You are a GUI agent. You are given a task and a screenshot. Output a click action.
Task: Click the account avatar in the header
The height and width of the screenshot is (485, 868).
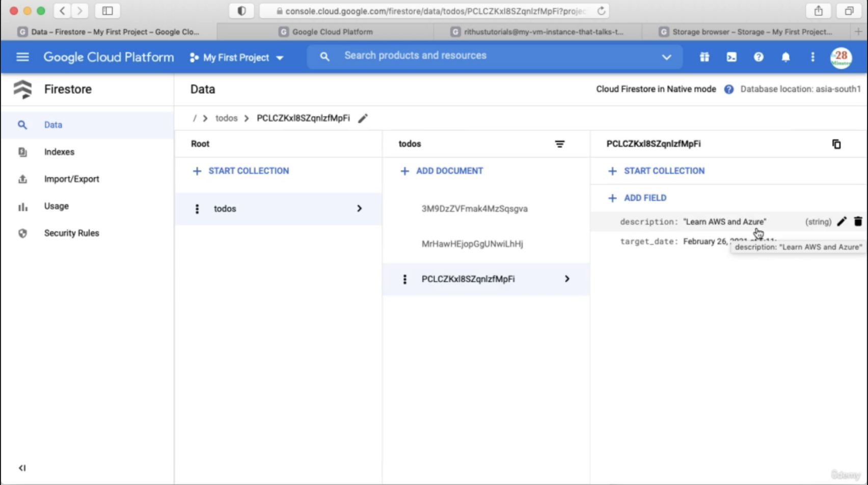pyautogui.click(x=841, y=57)
